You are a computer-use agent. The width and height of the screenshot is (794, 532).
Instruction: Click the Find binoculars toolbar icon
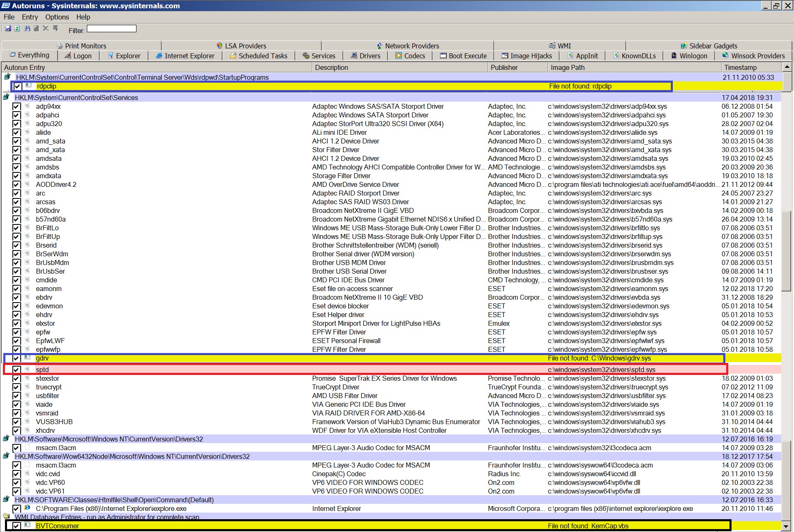(x=27, y=29)
